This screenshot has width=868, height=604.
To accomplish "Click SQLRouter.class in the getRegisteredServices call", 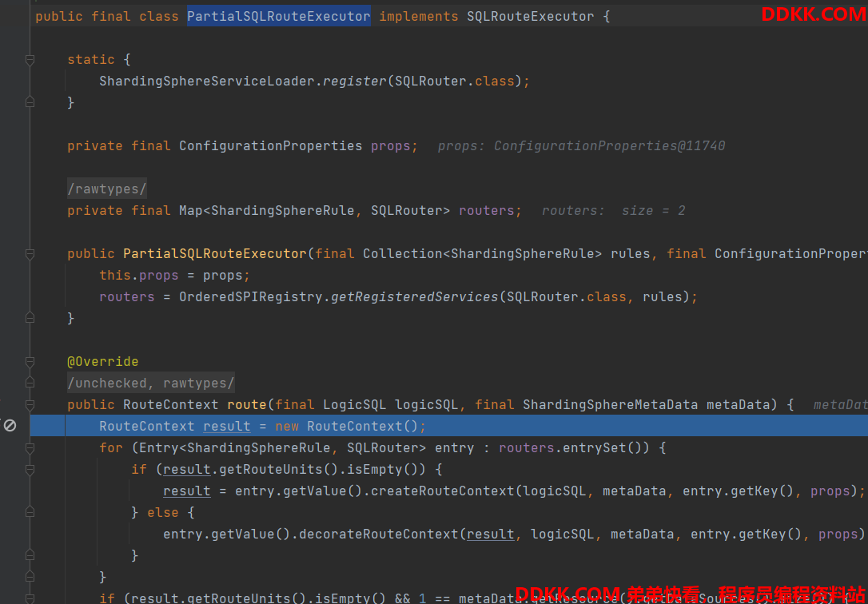I will point(567,297).
